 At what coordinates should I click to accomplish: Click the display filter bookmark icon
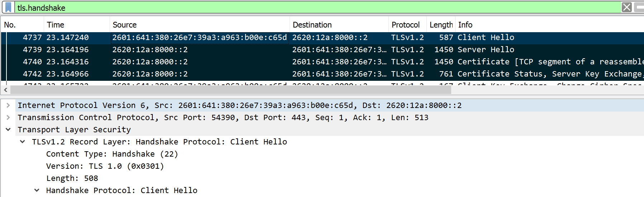tap(8, 8)
